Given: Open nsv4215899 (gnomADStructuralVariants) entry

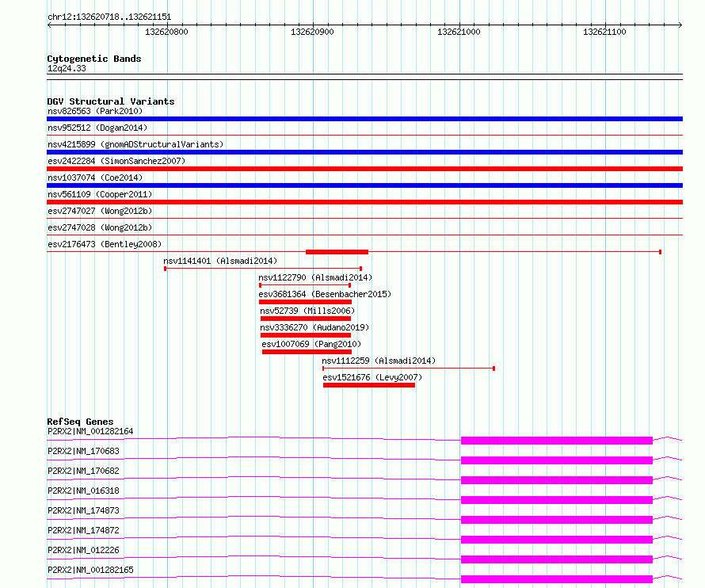Looking at the screenshot, I should tap(135, 144).
